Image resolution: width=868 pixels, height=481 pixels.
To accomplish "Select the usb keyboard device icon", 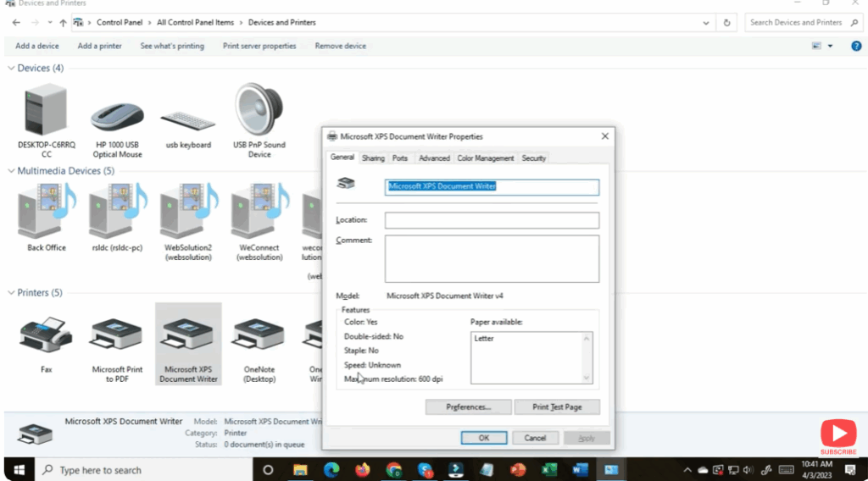I will tap(188, 120).
